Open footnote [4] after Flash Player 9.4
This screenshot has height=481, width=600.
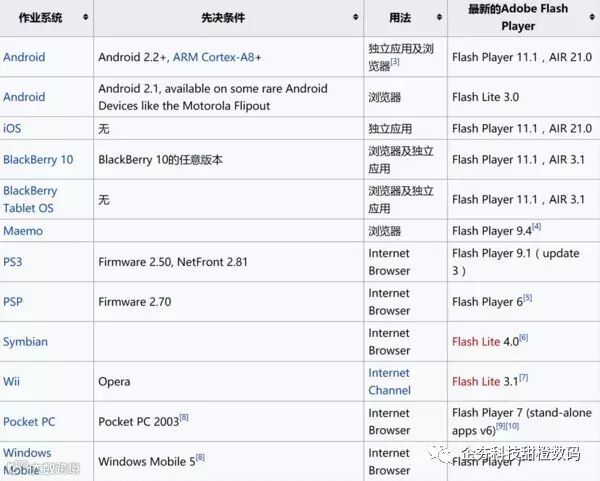click(x=536, y=227)
